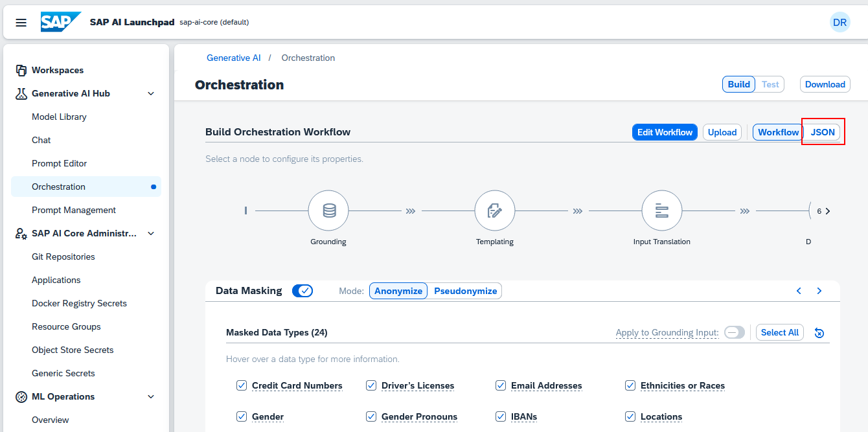
Task: Switch to JSON view
Action: click(823, 132)
